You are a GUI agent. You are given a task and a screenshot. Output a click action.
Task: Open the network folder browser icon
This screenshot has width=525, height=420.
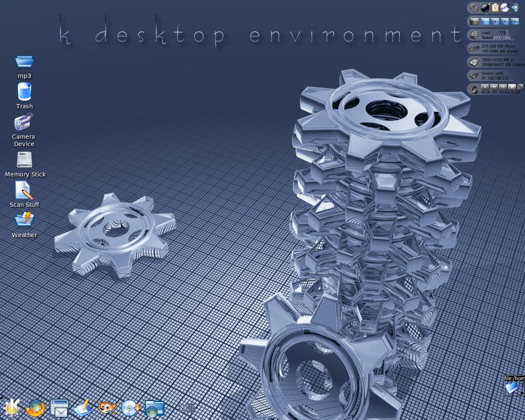(154, 409)
